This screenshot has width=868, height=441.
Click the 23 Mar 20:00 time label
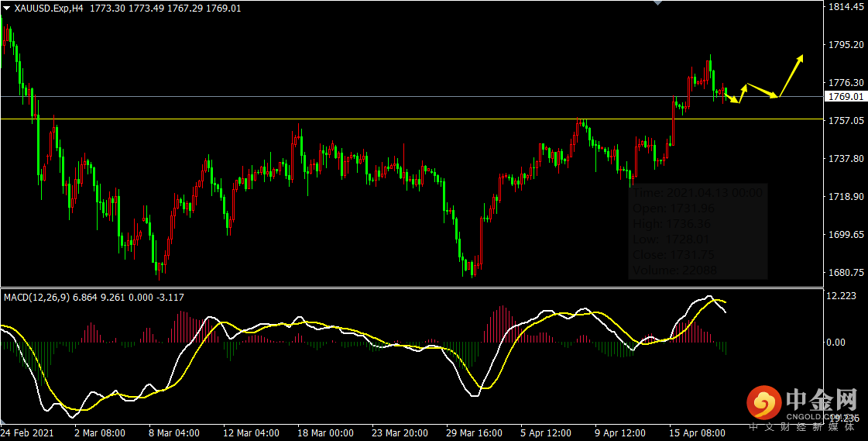click(400, 432)
